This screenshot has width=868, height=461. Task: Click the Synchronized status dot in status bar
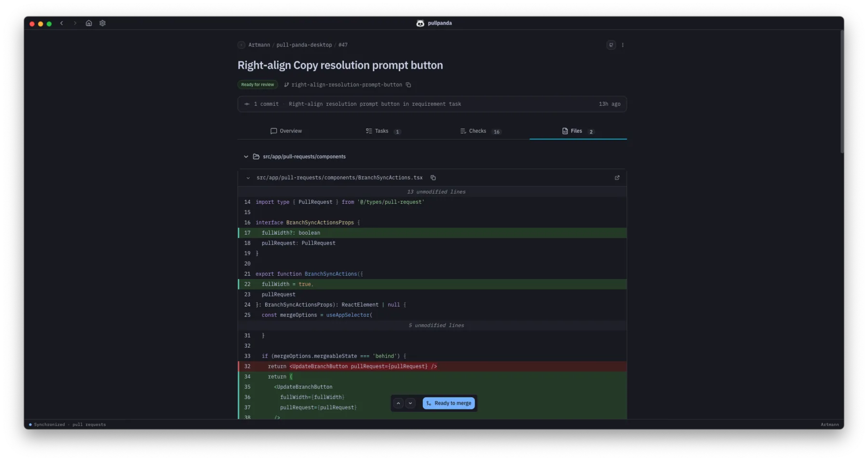coord(30,425)
